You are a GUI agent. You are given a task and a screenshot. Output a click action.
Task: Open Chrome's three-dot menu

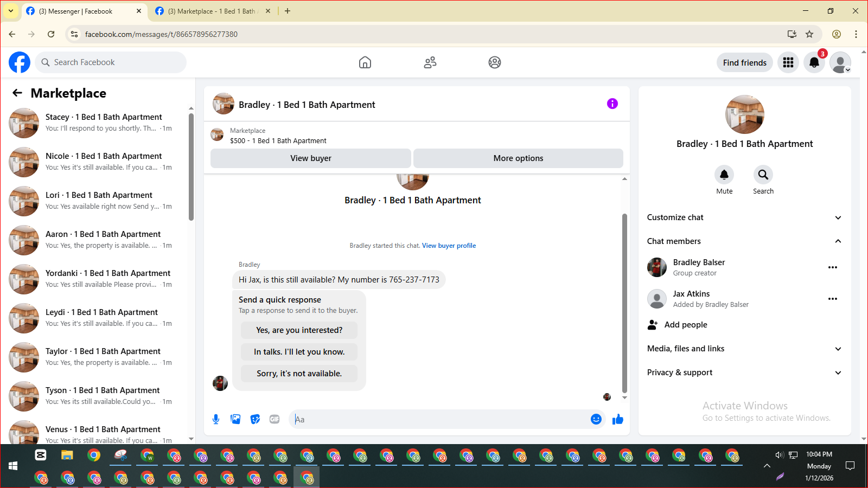pos(856,34)
